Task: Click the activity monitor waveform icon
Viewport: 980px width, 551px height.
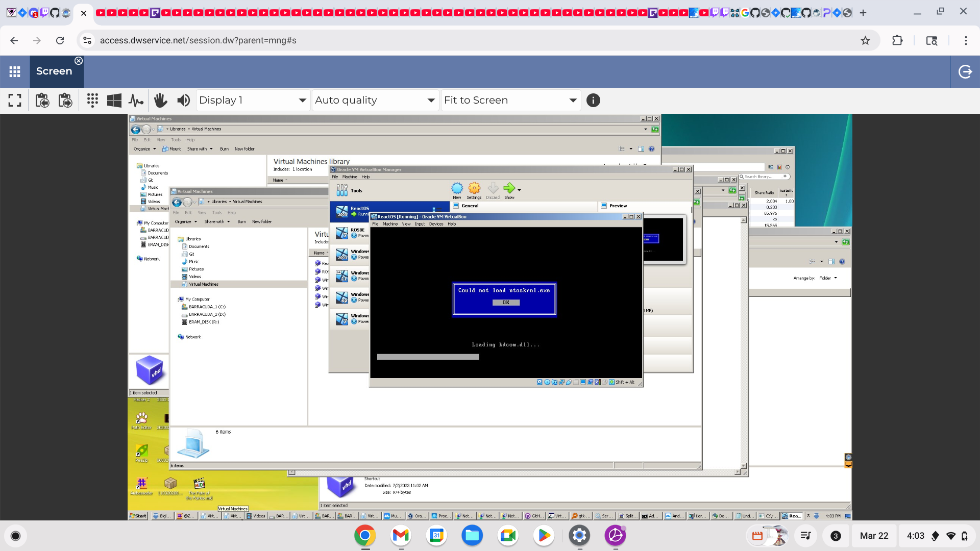Action: [x=136, y=101]
